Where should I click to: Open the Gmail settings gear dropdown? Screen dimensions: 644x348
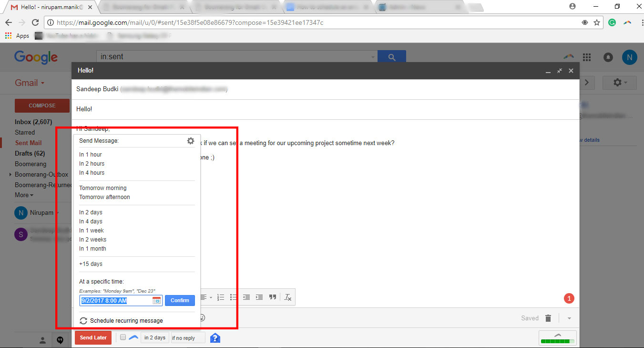pyautogui.click(x=620, y=83)
